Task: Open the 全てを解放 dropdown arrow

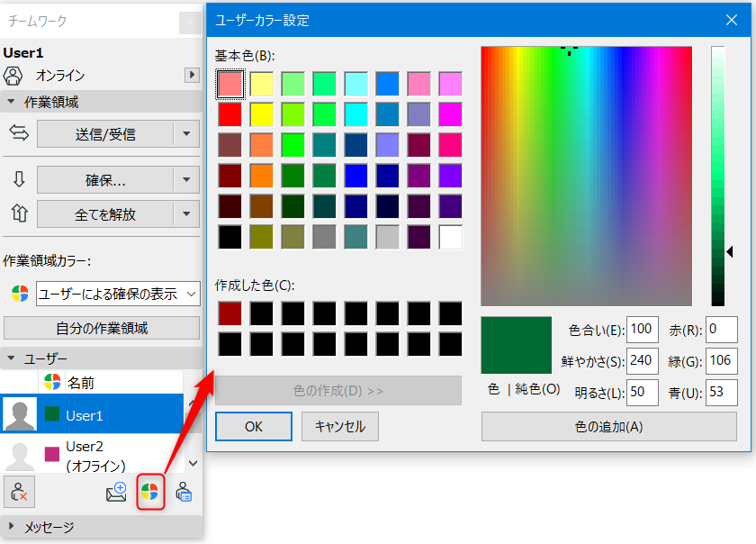Action: tap(186, 213)
